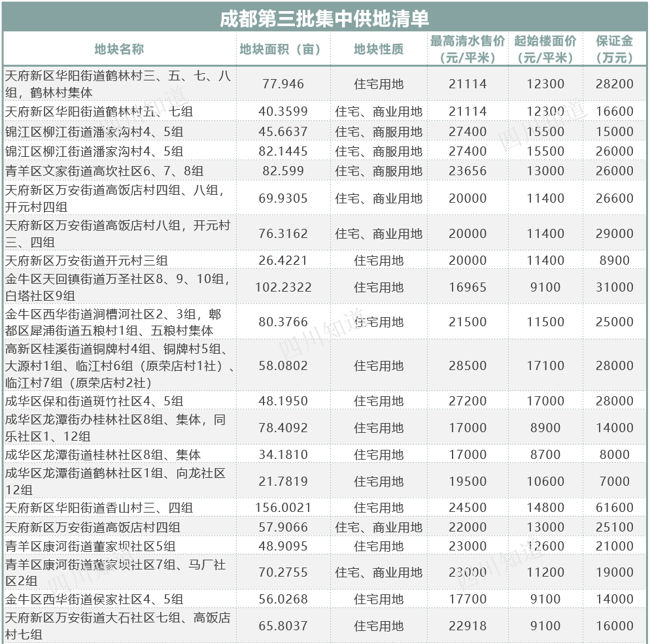Select the 天府新区万安街道开元村三组 cell
650x644 pixels.
click(86, 260)
